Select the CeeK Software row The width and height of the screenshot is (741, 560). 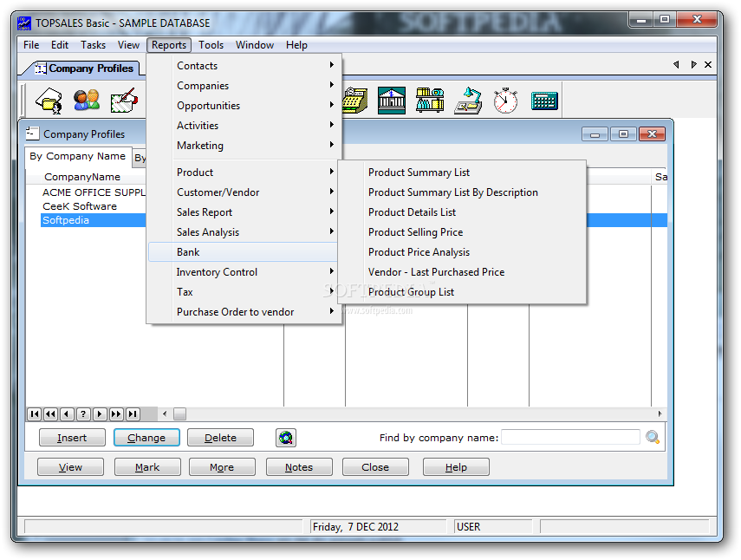click(80, 206)
